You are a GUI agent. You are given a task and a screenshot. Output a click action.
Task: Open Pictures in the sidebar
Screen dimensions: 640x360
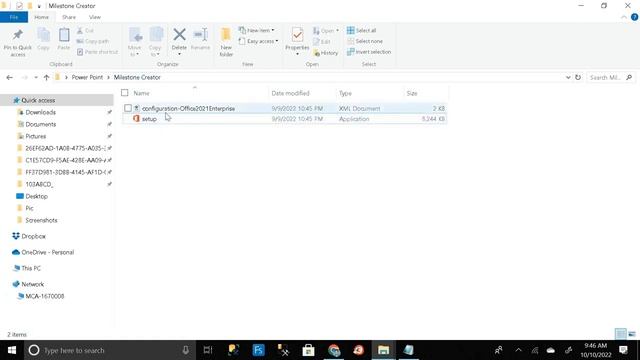(36, 136)
